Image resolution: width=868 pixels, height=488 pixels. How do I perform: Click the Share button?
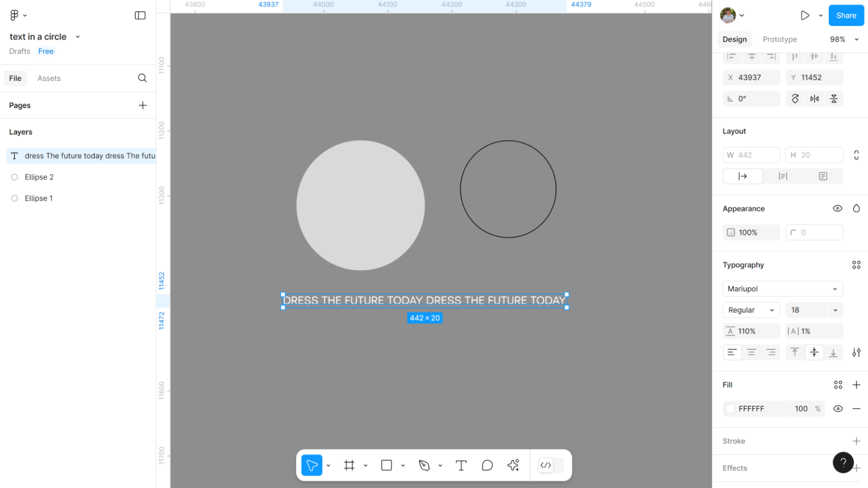[846, 16]
